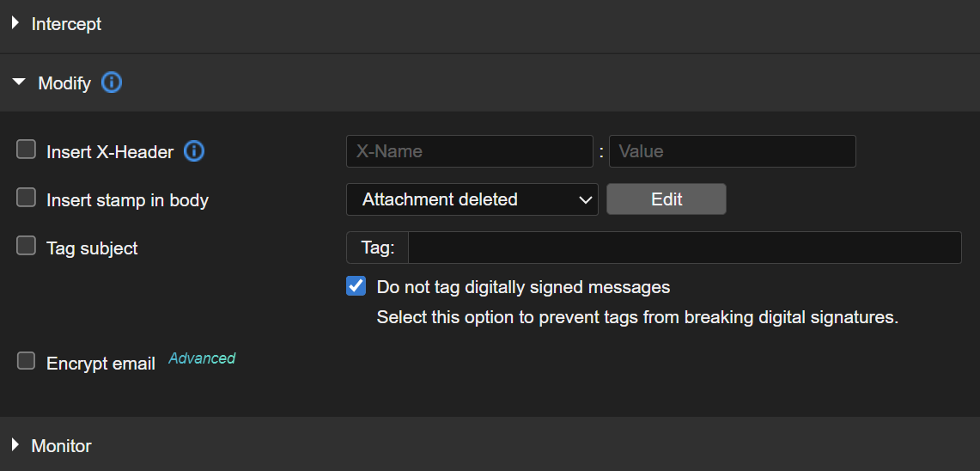This screenshot has height=471, width=980.
Task: Focus the X-Header Value field
Action: tap(732, 151)
